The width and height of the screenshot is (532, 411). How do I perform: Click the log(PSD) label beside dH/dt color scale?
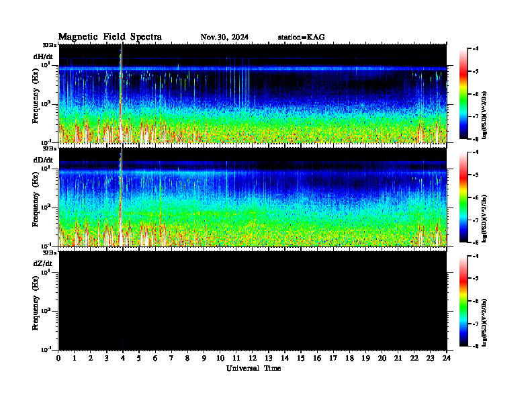(x=484, y=115)
